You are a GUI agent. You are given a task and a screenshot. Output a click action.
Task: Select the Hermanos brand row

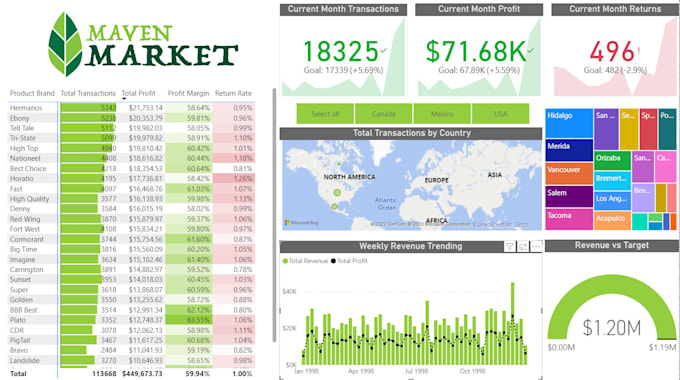(x=131, y=108)
